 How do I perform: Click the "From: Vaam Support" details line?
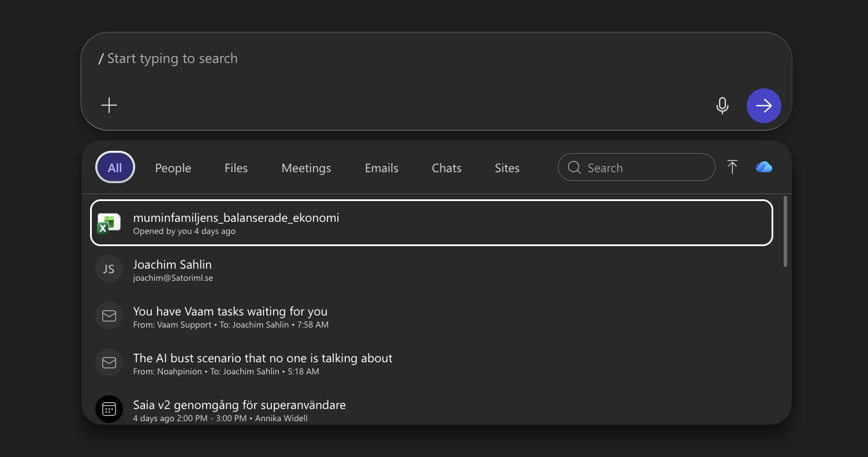click(x=231, y=325)
